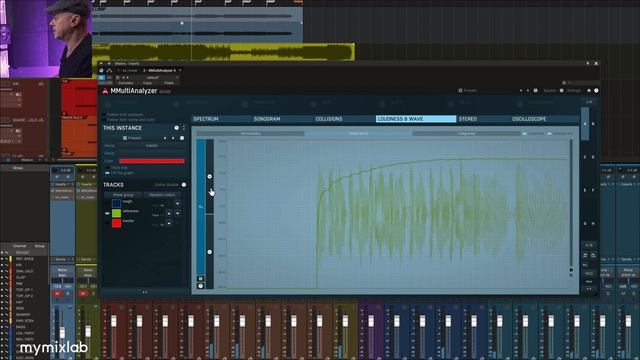Toggle visibility of the rough track
The image size is (640, 360).
click(107, 203)
